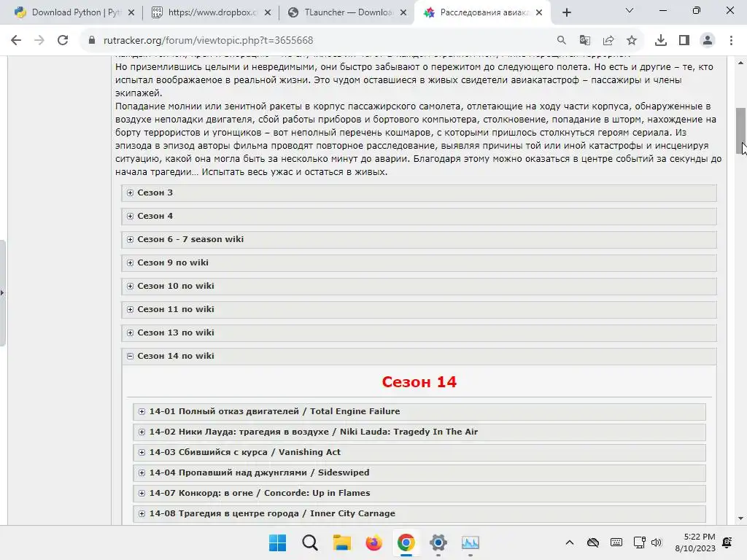Click scrollbar up arrow
Screen dimensions: 747x560
coord(741,63)
